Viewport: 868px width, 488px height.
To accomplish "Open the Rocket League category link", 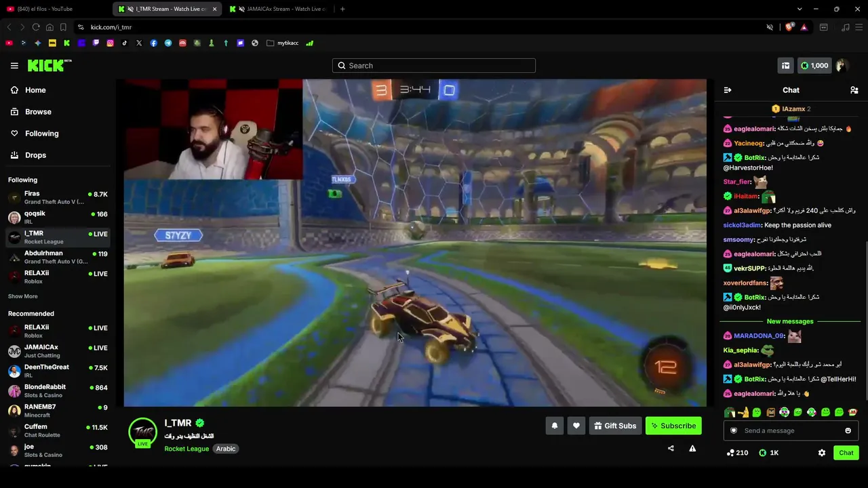I will pyautogui.click(x=186, y=449).
